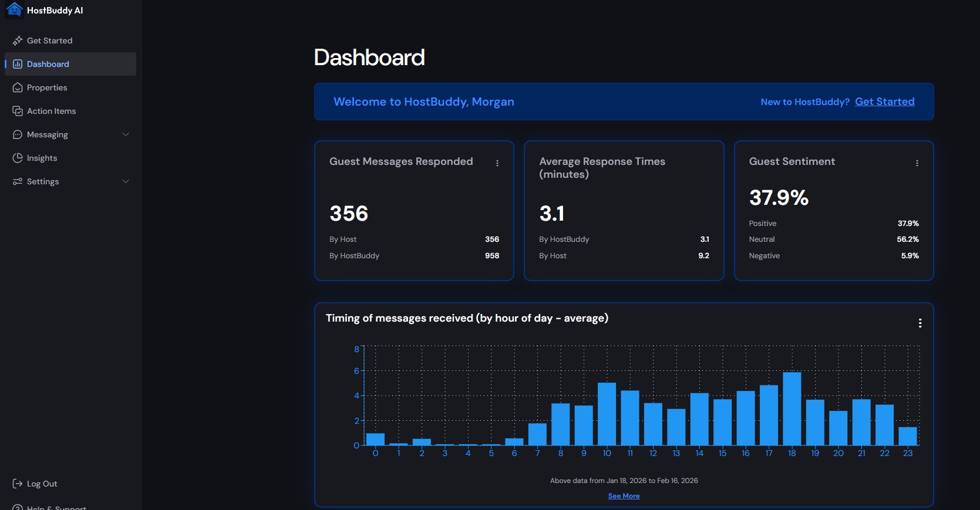Open Guest Messages Responded three-dot menu

point(497,163)
